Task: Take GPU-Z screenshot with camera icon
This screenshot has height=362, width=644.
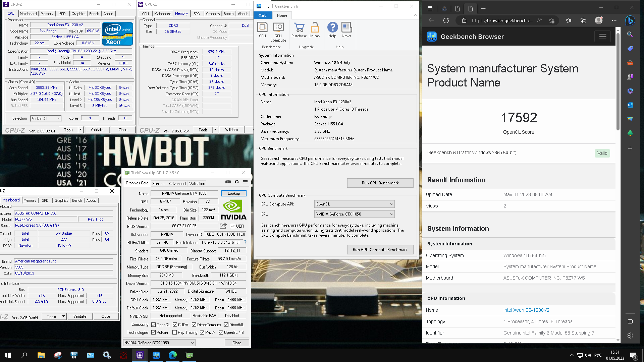Action: pos(228,182)
